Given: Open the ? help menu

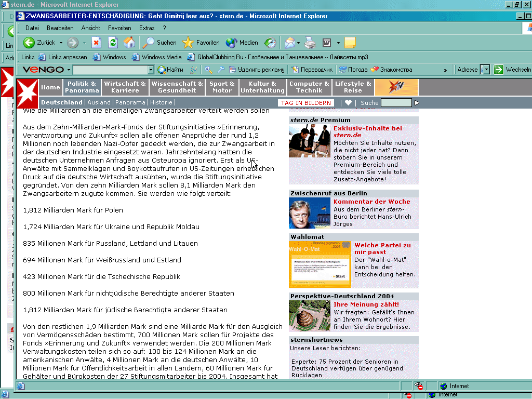Looking at the screenshot, I should 164,28.
